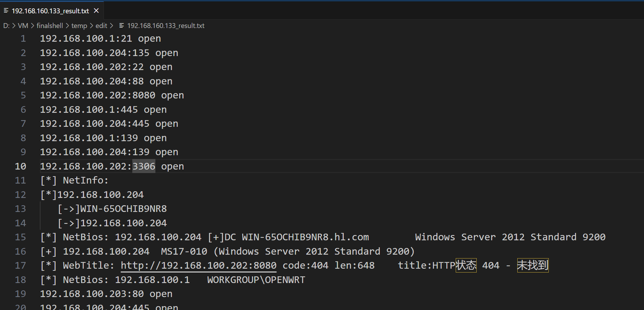This screenshot has height=310, width=644.
Task: Click the highlighted 3306 port text
Action: pos(143,166)
